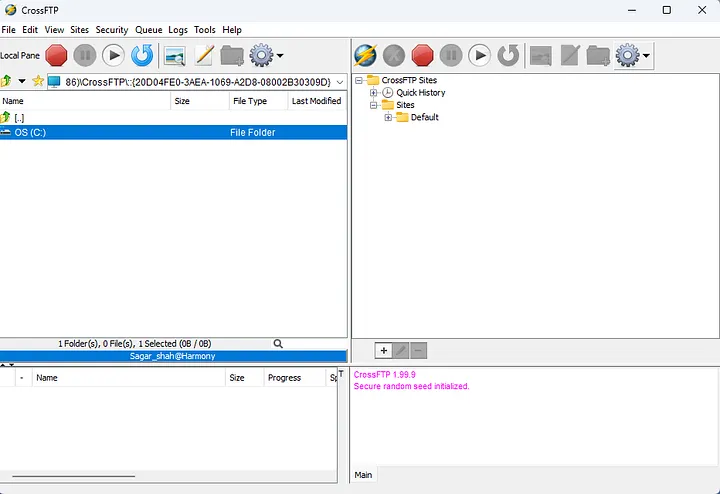Screen dimensions: 720x494
Task: Click the queue Name column header
Action: click(x=129, y=378)
